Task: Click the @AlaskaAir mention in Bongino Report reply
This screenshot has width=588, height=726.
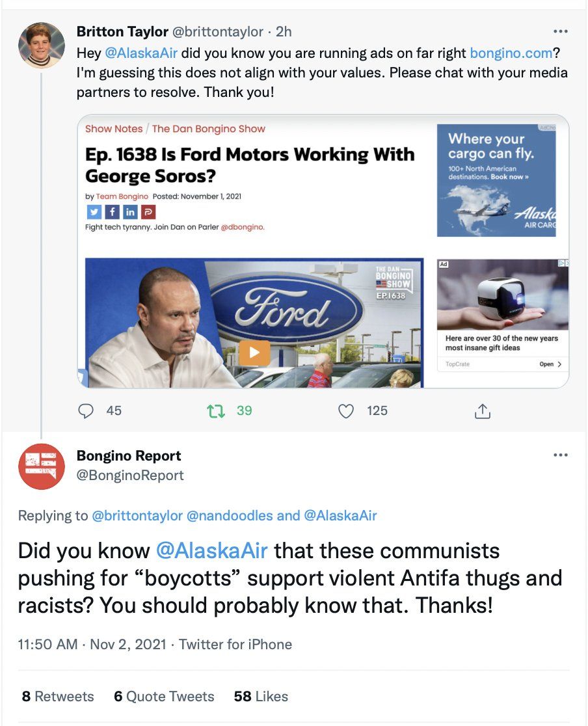Action: 211,551
